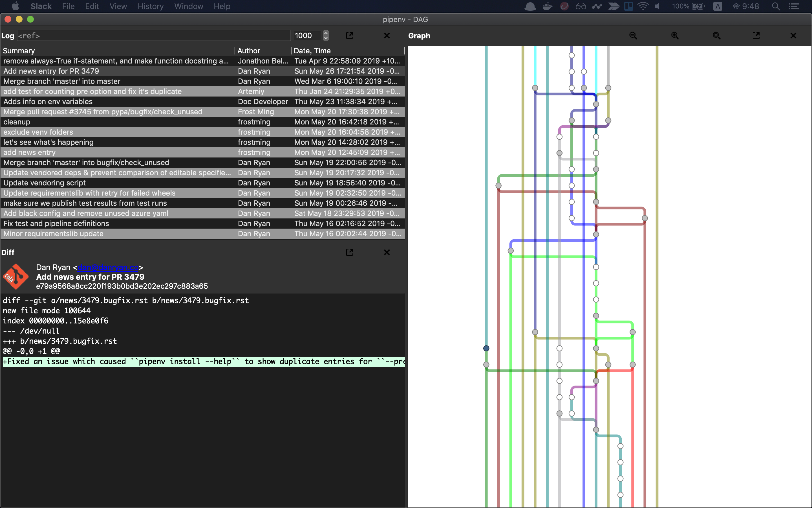Open the File menu
The image size is (812, 508).
click(x=68, y=6)
